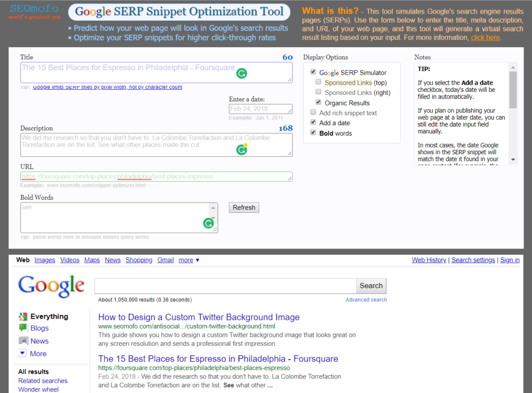
Task: Click the large Google logo
Action: [x=51, y=286]
